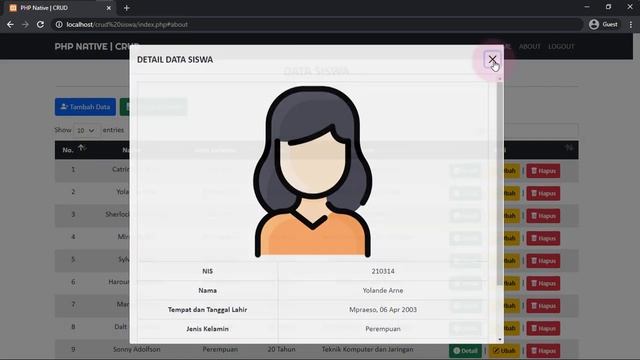Click Teknik Komputer dan Jaringan cell
Screen dimensions: 640x360
coord(367,349)
